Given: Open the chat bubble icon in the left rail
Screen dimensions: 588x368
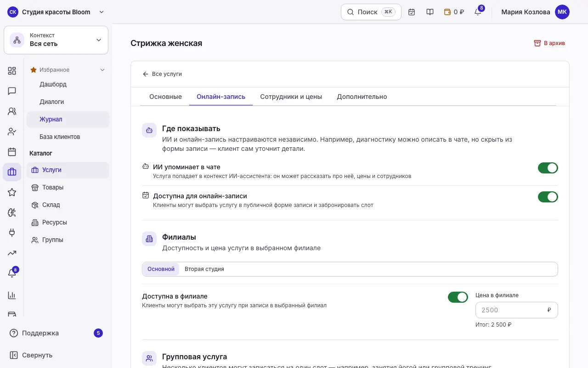Looking at the screenshot, I should 12,91.
